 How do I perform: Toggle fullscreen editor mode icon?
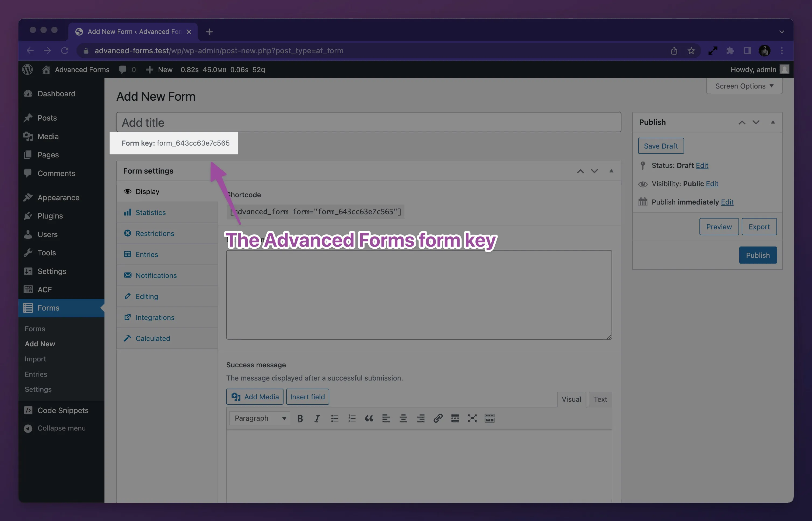(x=472, y=418)
